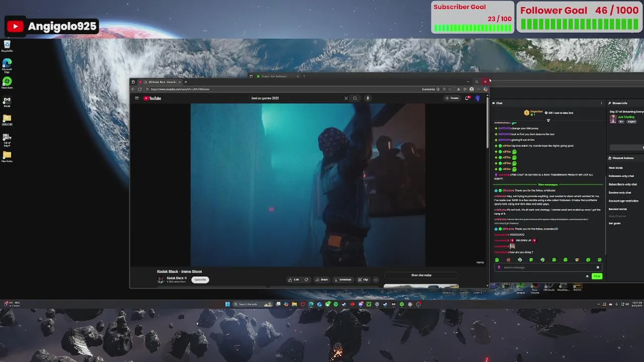Viewport: 644px width, 362px height.
Task: Click the English language tag
Action: (x=631, y=122)
